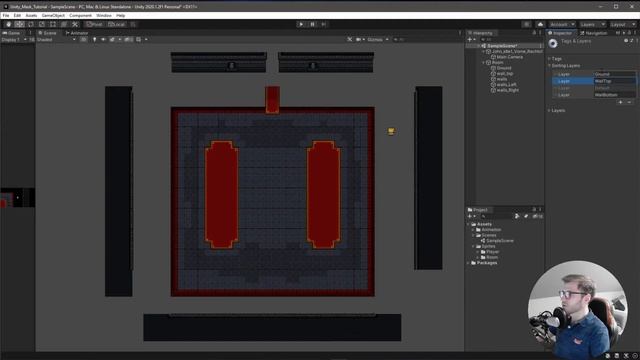Open the File menu
640x360 pixels.
point(6,16)
